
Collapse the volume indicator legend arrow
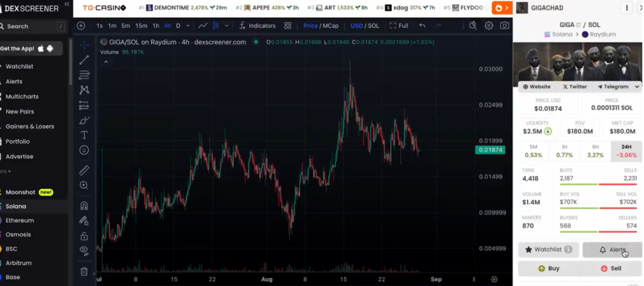click(106, 62)
